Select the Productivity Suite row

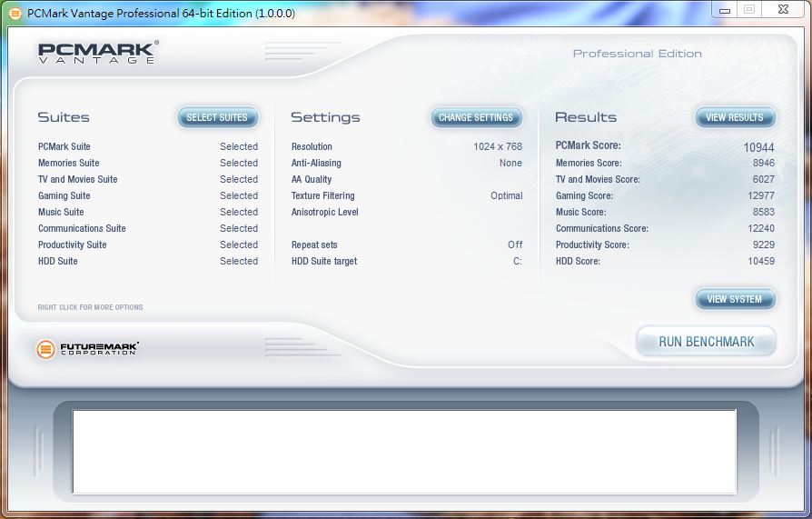(x=147, y=245)
